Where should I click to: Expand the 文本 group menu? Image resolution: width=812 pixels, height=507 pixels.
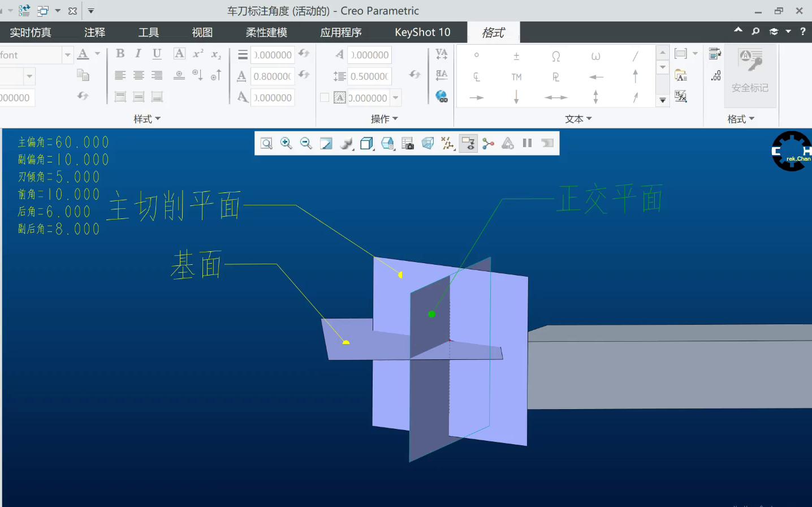pos(578,119)
